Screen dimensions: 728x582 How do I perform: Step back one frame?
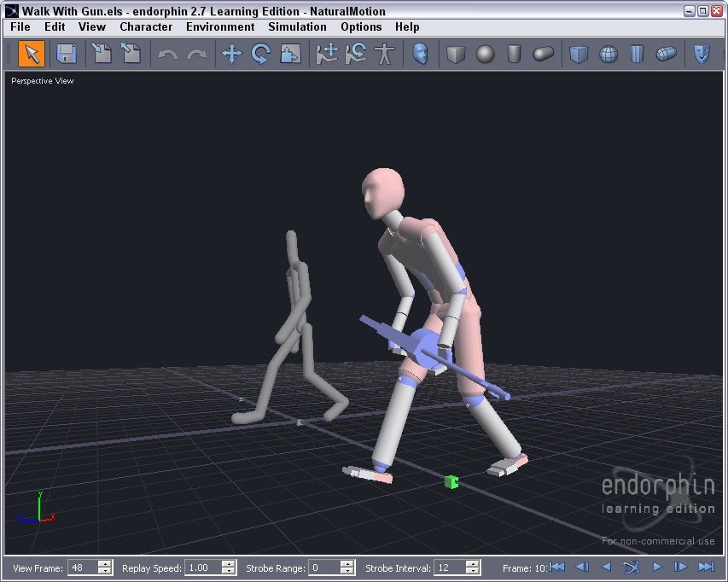[582, 567]
